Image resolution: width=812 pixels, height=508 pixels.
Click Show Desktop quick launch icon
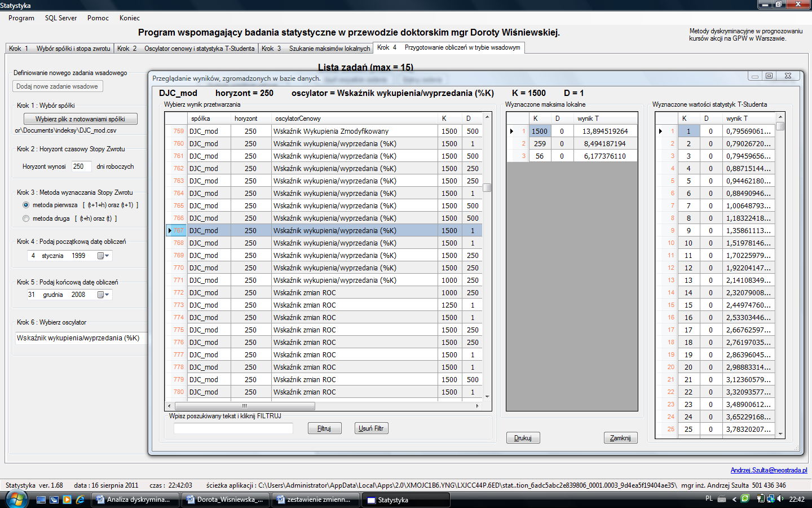pyautogui.click(x=41, y=500)
